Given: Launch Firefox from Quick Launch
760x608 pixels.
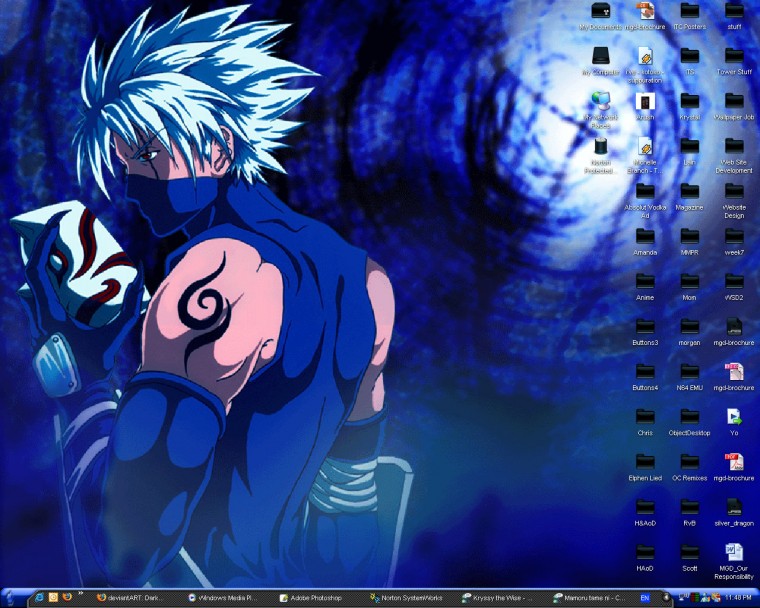Looking at the screenshot, I should coord(67,597).
